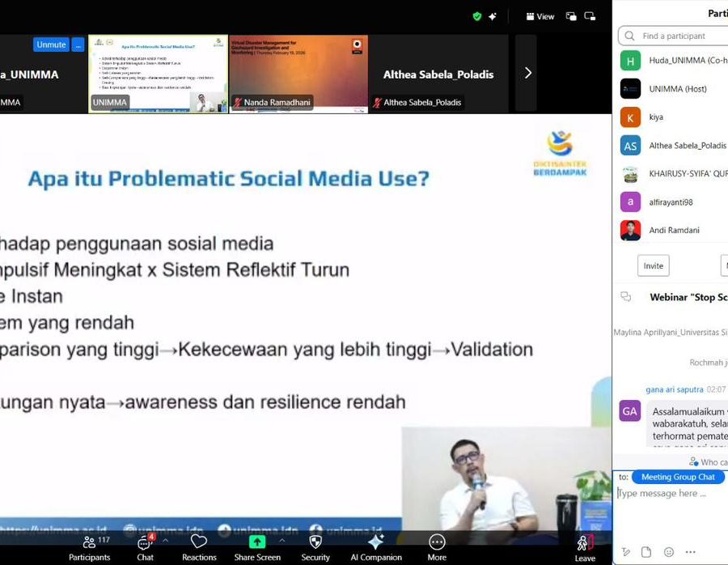The width and height of the screenshot is (728, 565).
Task: Open the Security shield options
Action: click(315, 546)
